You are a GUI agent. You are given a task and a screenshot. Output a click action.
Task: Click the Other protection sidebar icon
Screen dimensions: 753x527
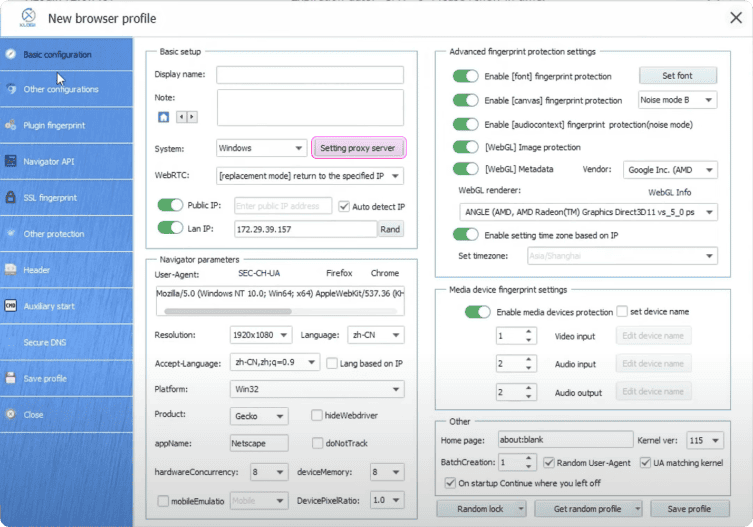[x=11, y=233]
